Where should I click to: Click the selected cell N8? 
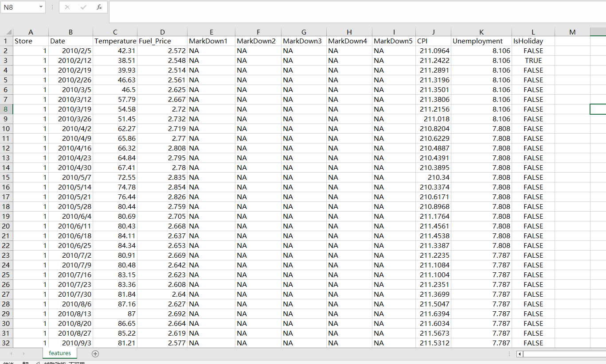pos(598,109)
